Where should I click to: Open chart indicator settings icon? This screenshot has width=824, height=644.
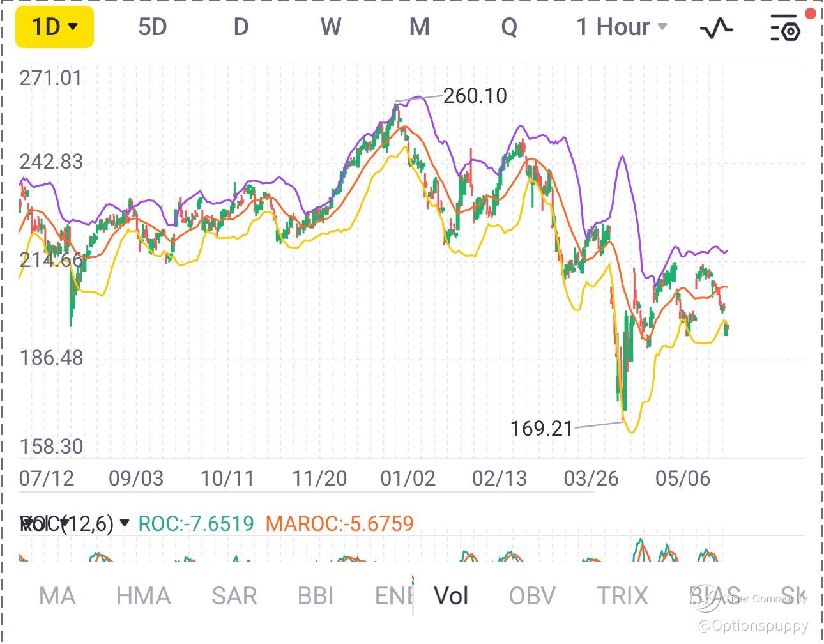(x=786, y=28)
